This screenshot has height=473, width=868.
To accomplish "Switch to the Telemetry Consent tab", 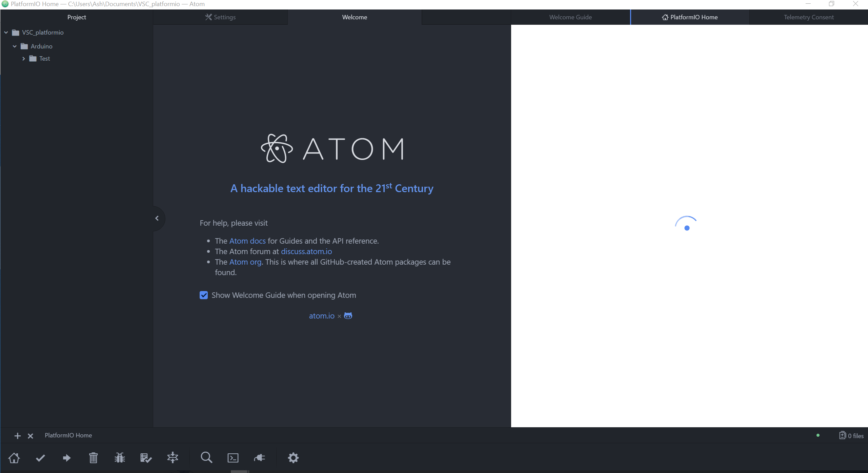I will [x=808, y=17].
